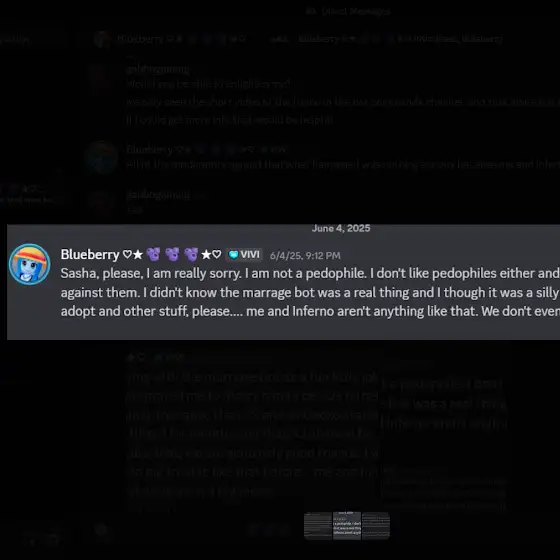Image resolution: width=560 pixels, height=560 pixels.
Task: Click the 6/4/25, 9:12 PM message timestamp
Action: click(305, 256)
